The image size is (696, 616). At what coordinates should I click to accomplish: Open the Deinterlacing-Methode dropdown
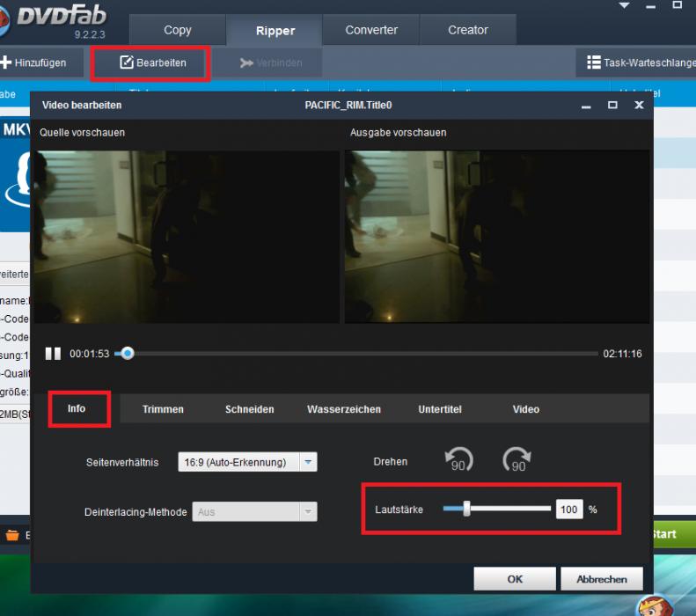pos(254,511)
